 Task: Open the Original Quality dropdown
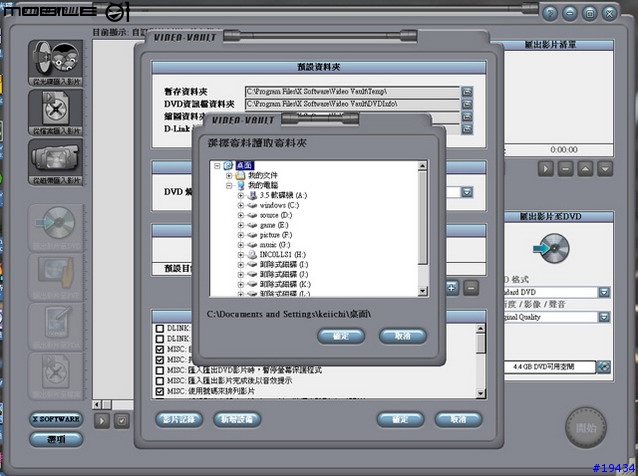(x=604, y=317)
